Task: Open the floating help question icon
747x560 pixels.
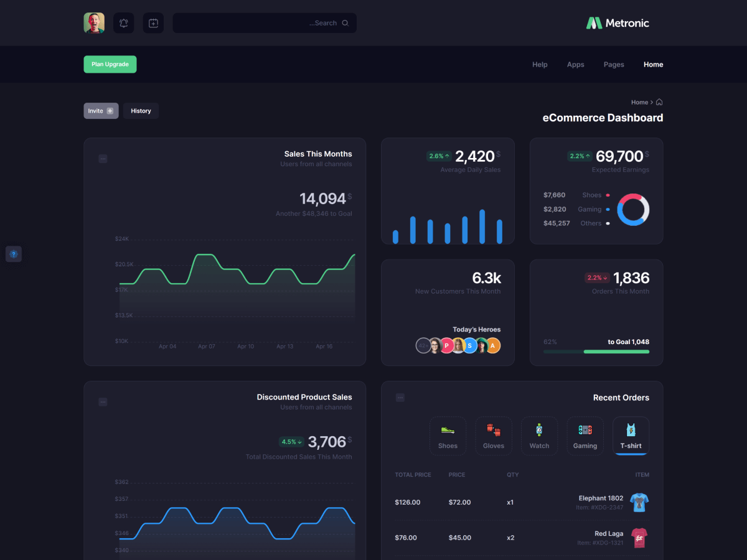Action: (14, 254)
